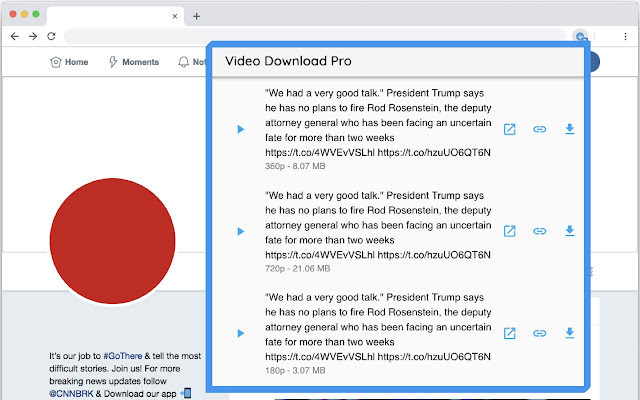This screenshot has width=640, height=400.
Task: Download the 720p - 21.06 MB video
Action: 570,231
